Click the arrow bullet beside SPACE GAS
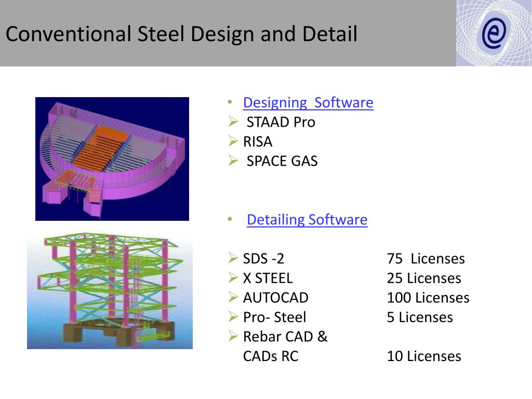The image size is (532, 399). coord(233,160)
